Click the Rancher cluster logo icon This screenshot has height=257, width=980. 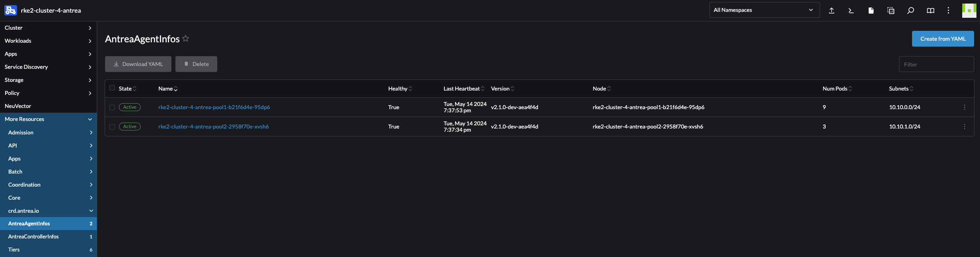click(x=11, y=10)
